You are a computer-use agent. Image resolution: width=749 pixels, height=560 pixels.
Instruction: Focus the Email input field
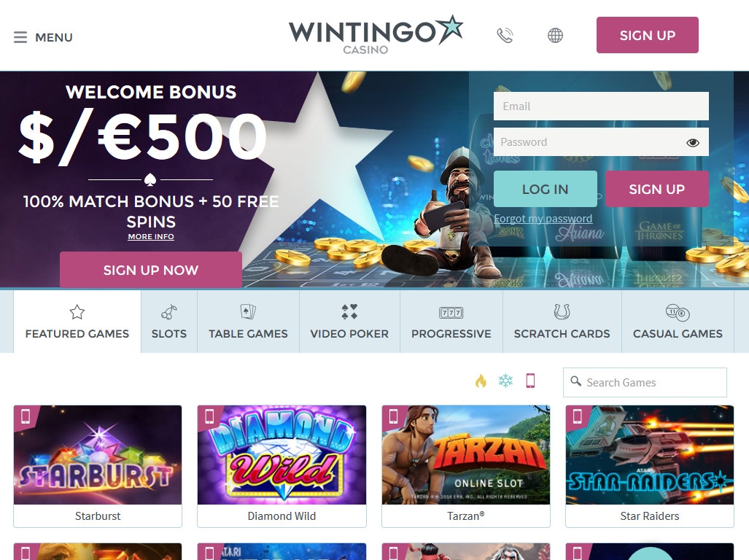601,106
